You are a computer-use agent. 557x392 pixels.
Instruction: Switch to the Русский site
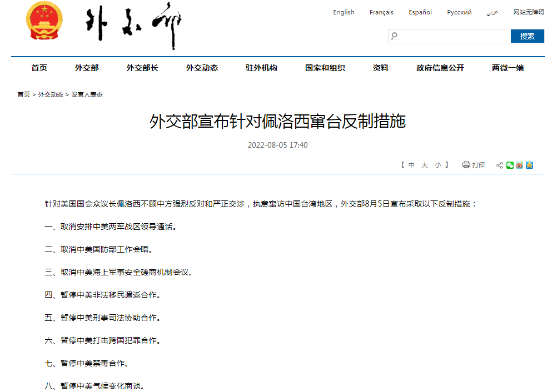[459, 12]
